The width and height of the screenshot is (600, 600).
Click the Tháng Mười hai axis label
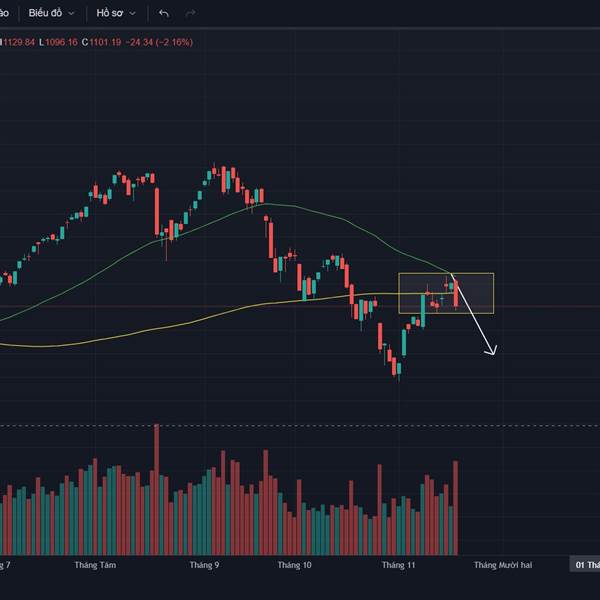pos(503,565)
